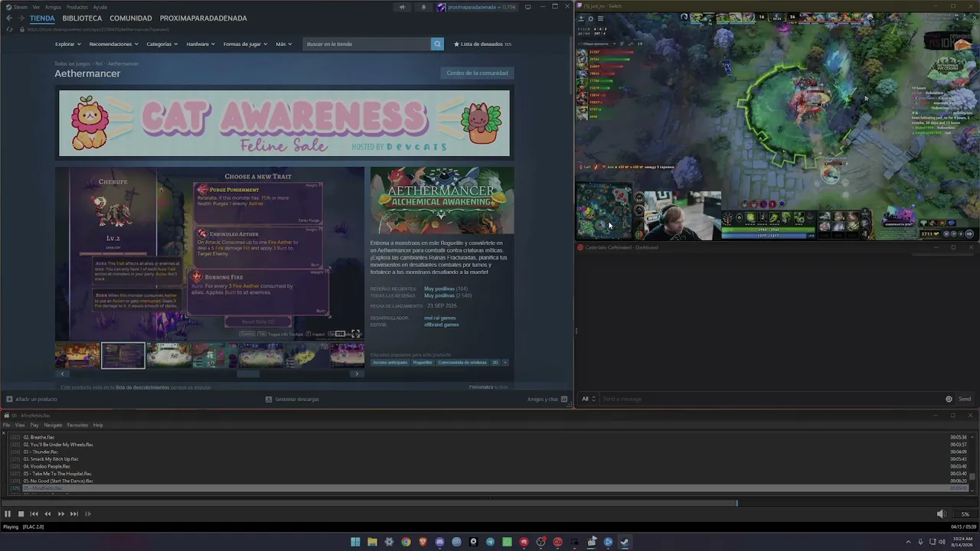Expand more tags with the plus button
Image resolution: width=980 pixels, height=551 pixels.
tap(505, 362)
